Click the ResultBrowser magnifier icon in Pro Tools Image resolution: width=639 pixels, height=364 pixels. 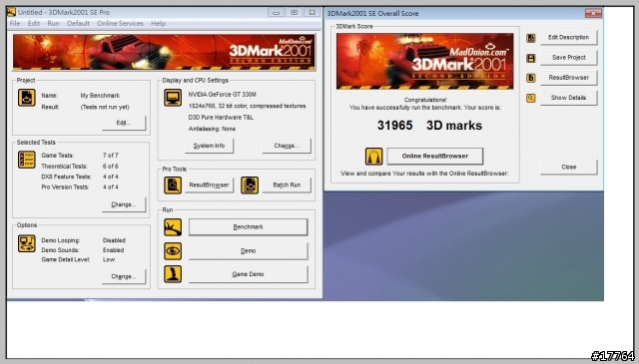coord(173,185)
